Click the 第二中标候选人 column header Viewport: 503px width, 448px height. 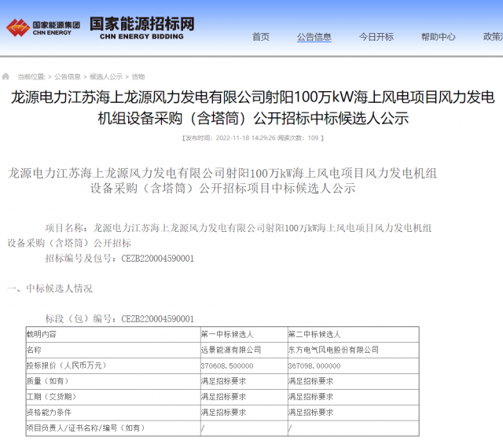pos(314,334)
